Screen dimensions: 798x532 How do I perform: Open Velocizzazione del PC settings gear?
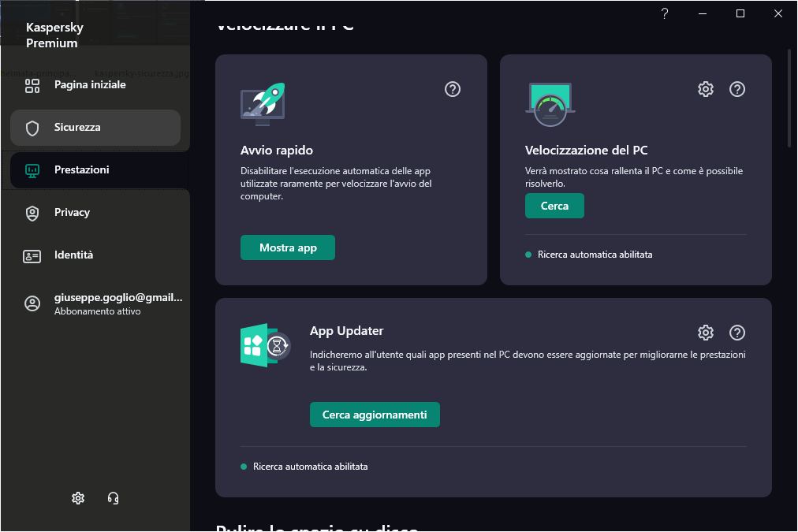[706, 90]
